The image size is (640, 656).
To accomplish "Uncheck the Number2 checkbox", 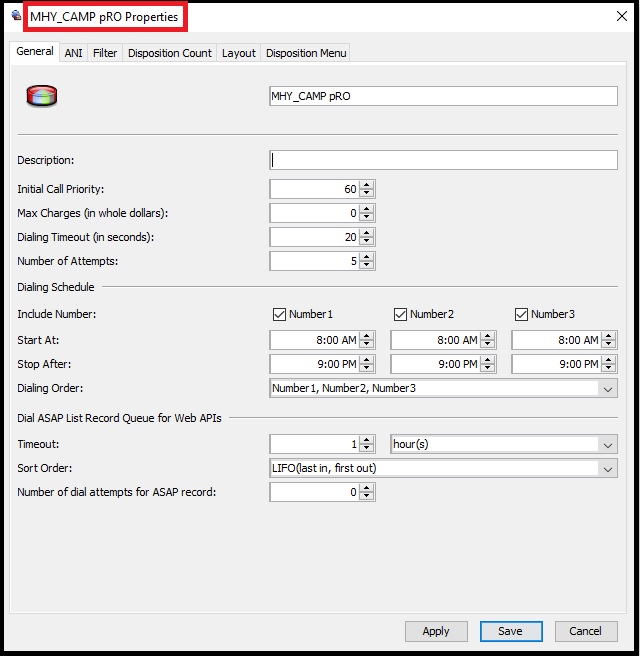I will (400, 314).
